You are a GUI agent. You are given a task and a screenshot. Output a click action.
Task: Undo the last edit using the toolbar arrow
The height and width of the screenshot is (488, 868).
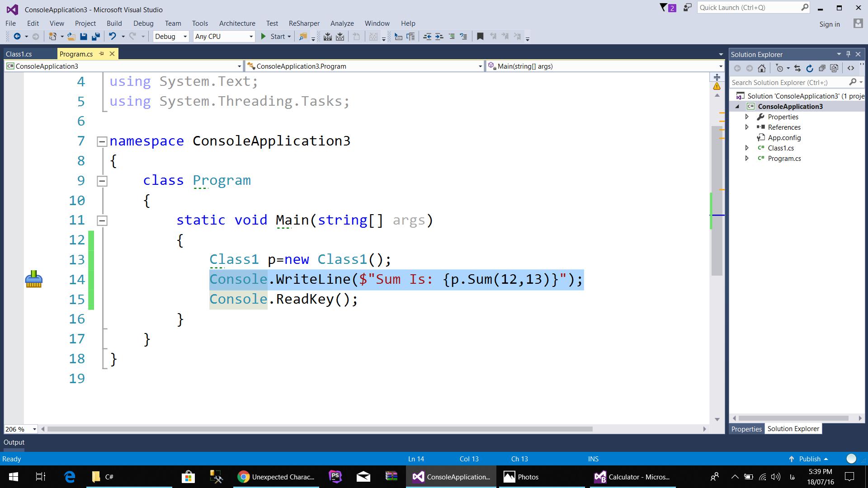[112, 37]
